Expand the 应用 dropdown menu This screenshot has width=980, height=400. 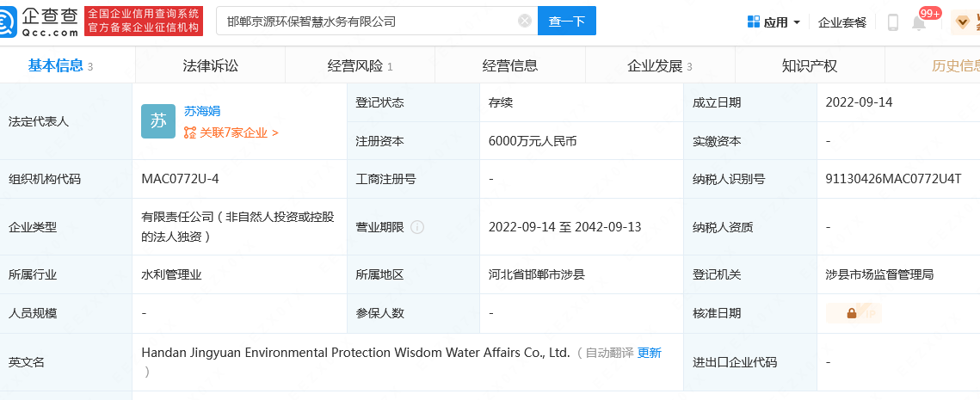point(774,22)
